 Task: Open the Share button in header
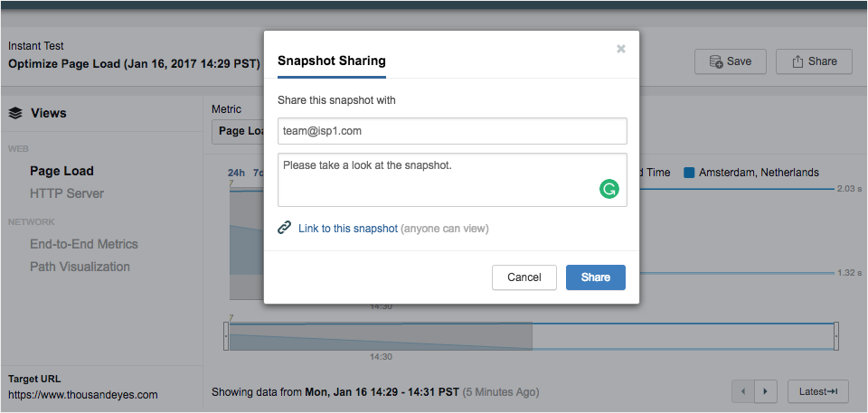tap(814, 61)
